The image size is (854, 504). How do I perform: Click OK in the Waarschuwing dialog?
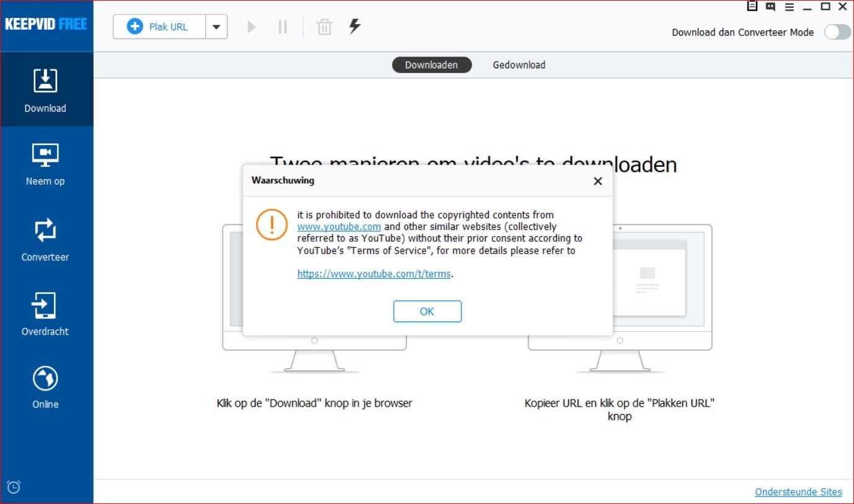(427, 311)
